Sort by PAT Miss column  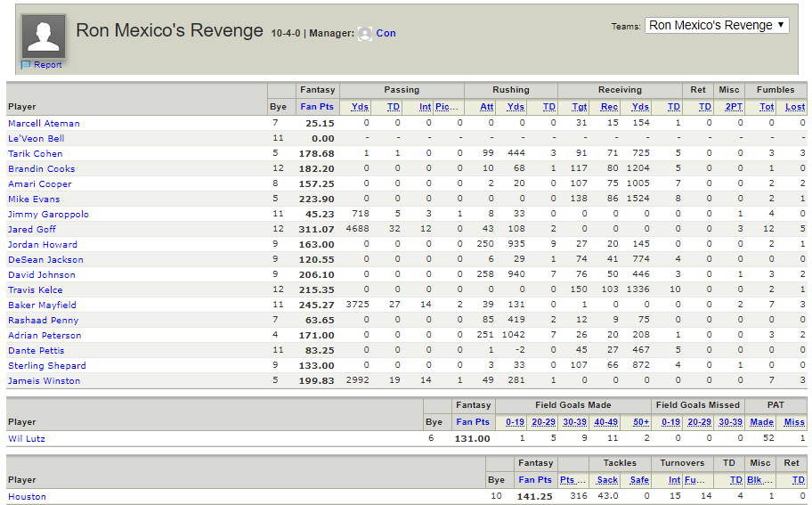pos(794,422)
